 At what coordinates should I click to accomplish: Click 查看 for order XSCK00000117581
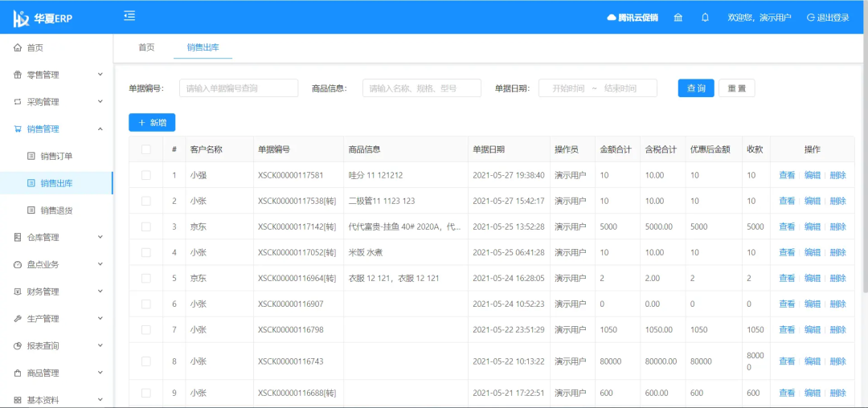(x=787, y=175)
